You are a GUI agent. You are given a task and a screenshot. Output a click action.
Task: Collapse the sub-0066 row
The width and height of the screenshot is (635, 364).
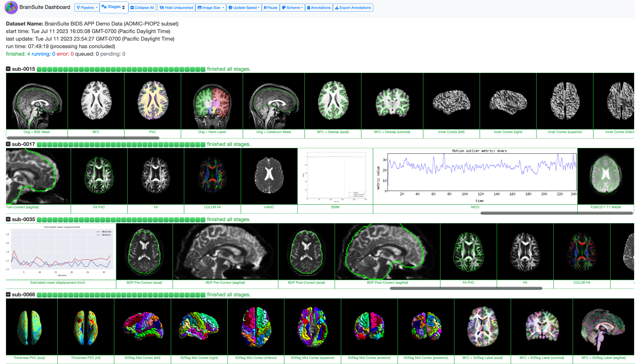click(x=8, y=295)
